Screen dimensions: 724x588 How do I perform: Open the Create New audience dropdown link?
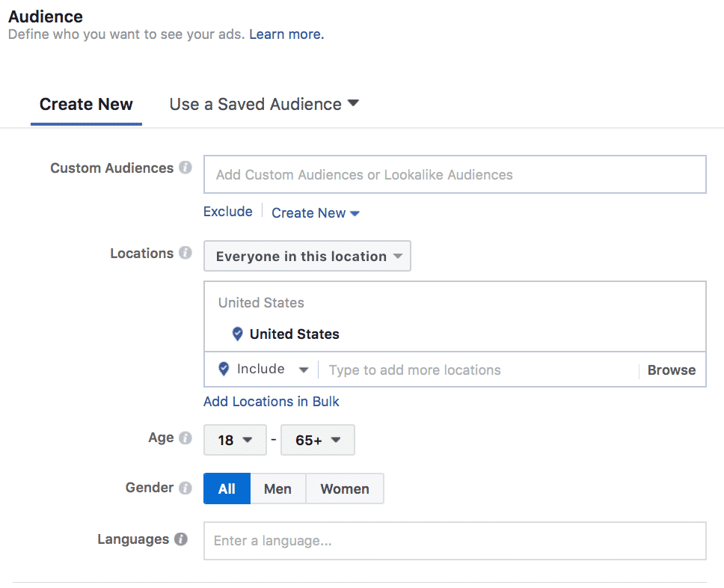316,213
